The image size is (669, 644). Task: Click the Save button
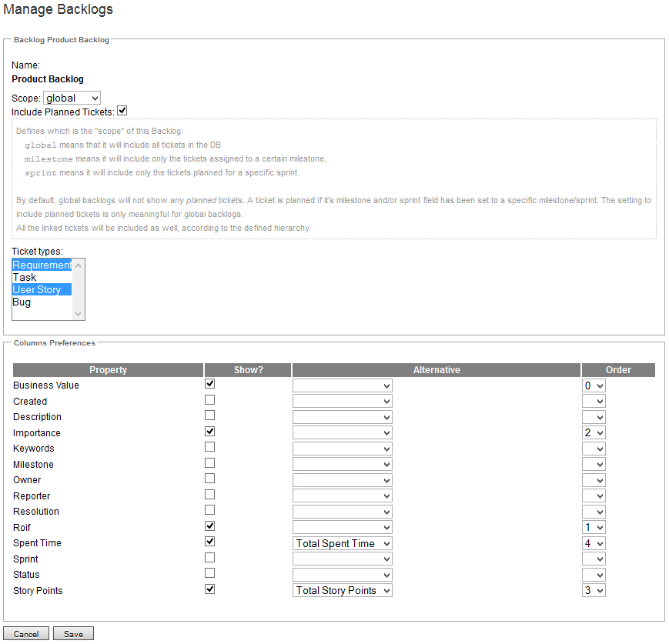73,634
